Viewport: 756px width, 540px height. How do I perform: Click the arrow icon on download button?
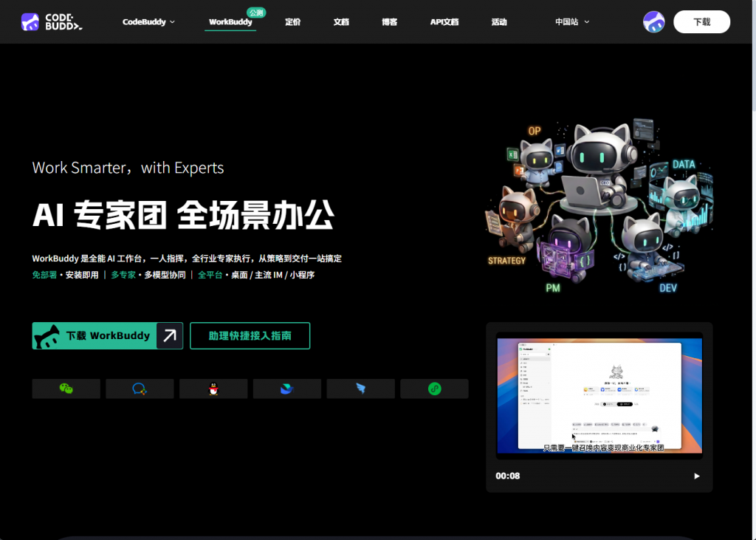pyautogui.click(x=170, y=335)
